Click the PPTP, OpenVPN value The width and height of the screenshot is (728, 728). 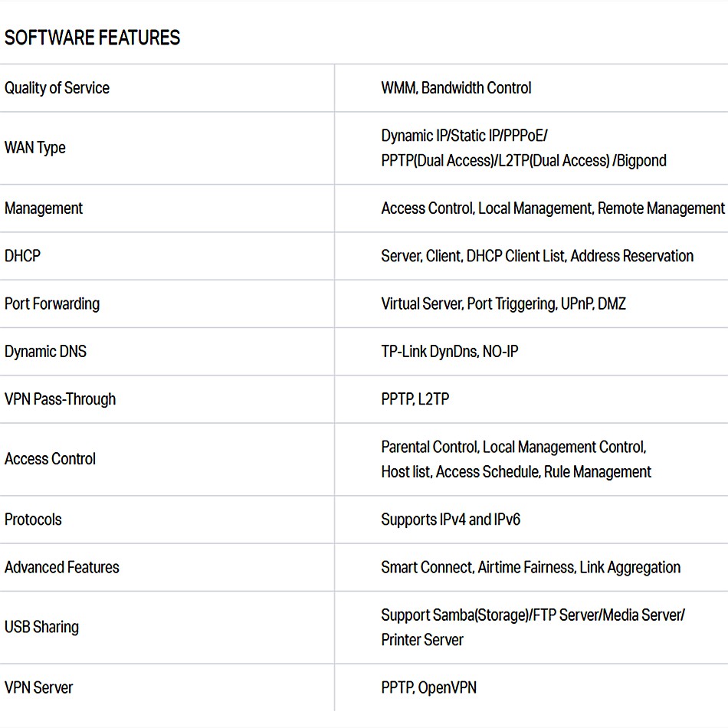tap(428, 687)
